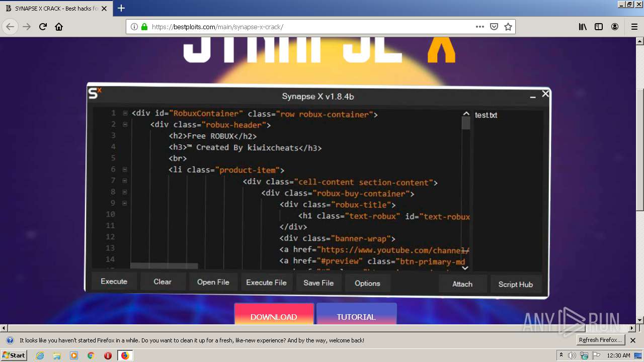The height and width of the screenshot is (362, 644).
Task: Open Windows Media Player taskbar icon
Action: point(74,355)
